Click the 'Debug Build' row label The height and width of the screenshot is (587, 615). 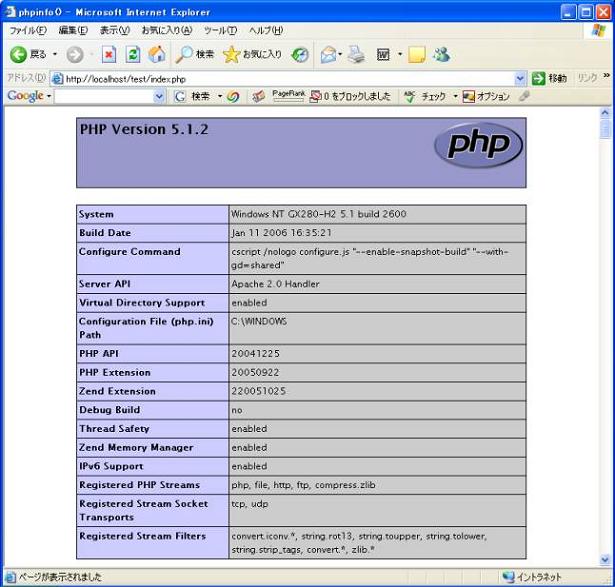pyautogui.click(x=109, y=410)
